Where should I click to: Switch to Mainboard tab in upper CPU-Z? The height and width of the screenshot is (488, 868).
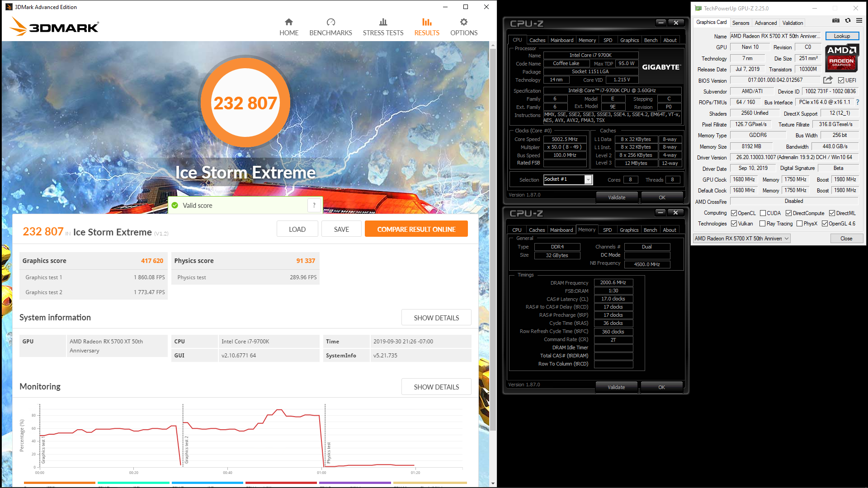click(562, 40)
